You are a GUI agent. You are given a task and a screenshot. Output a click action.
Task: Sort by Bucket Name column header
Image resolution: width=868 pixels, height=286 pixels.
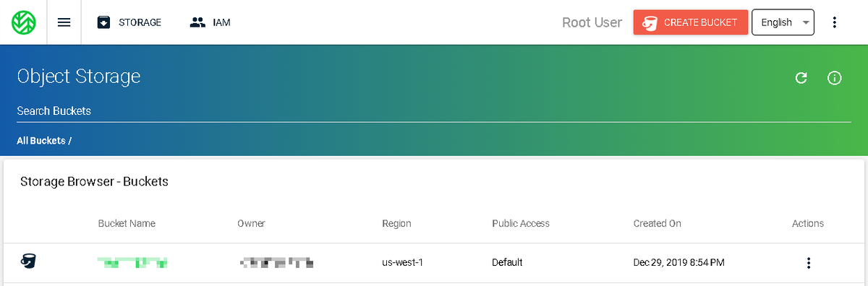[127, 223]
